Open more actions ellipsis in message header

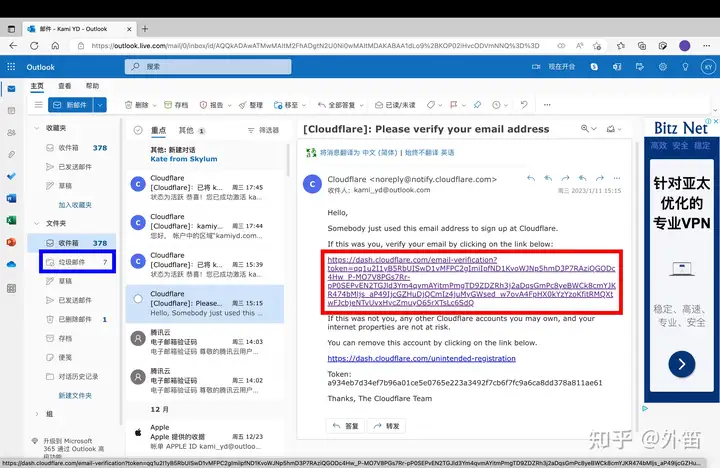[617, 178]
